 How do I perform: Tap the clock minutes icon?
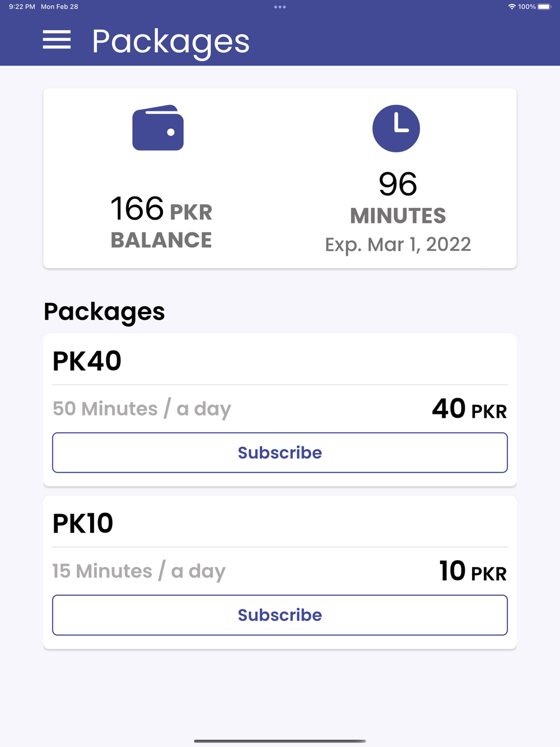coord(396,128)
